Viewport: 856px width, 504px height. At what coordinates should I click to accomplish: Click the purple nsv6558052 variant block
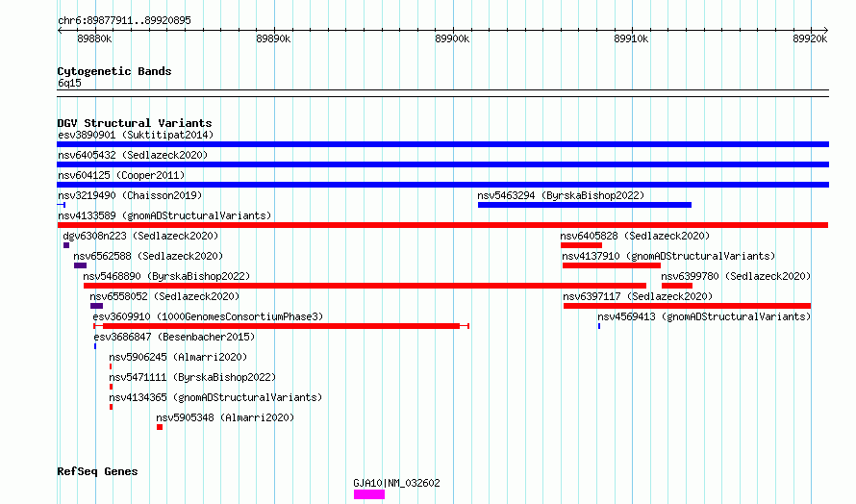[x=96, y=306]
